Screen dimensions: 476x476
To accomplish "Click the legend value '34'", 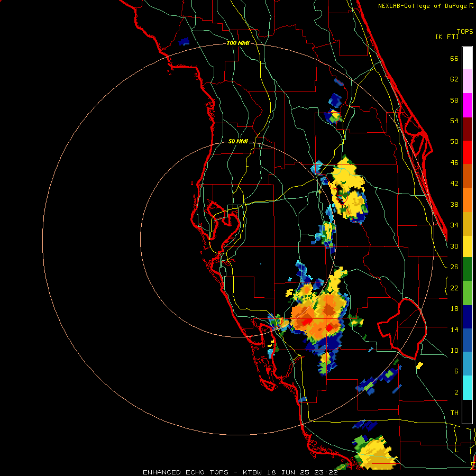I will 454,225.
